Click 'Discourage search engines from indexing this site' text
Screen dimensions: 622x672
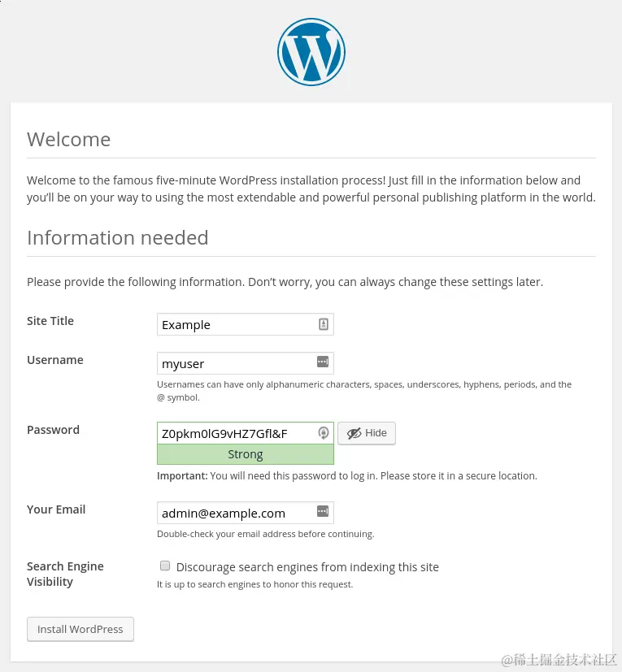pos(307,567)
